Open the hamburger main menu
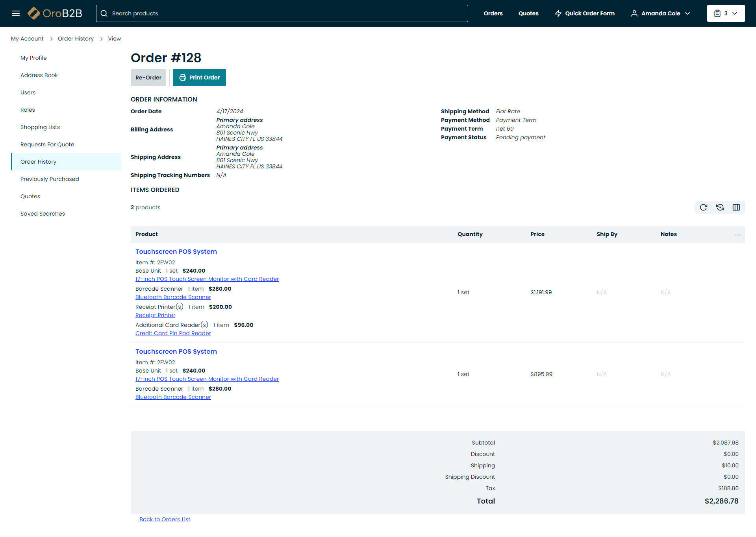Viewport: 756px width, 537px height. pos(16,13)
